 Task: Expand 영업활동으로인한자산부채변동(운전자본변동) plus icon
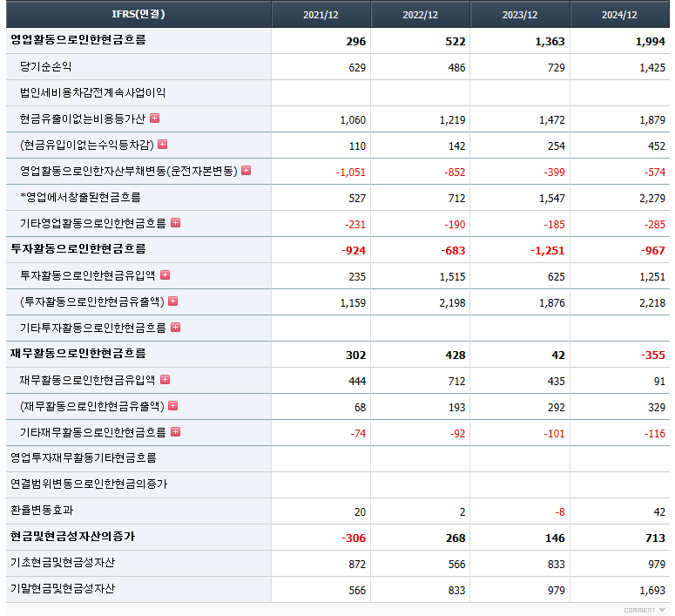coord(246,171)
